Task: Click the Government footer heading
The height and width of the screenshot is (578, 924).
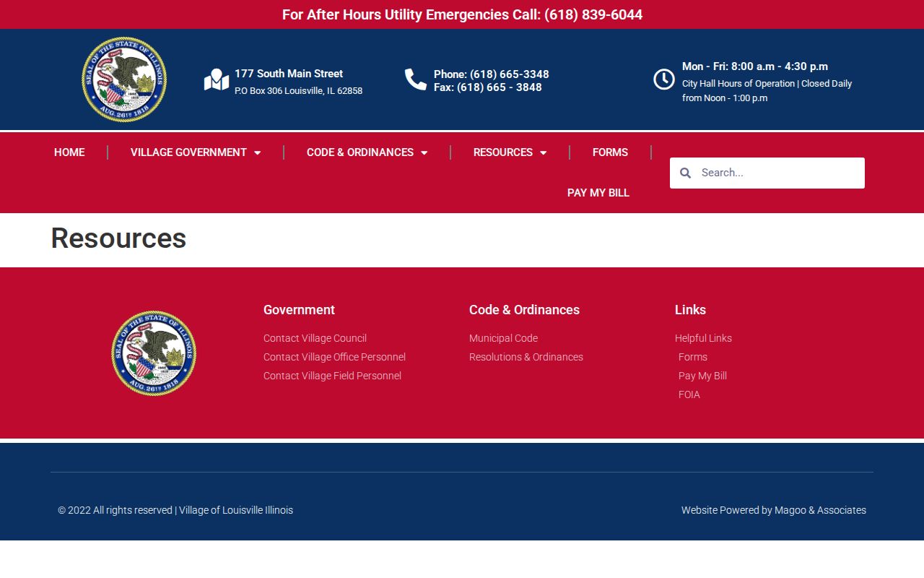Action: (299, 310)
